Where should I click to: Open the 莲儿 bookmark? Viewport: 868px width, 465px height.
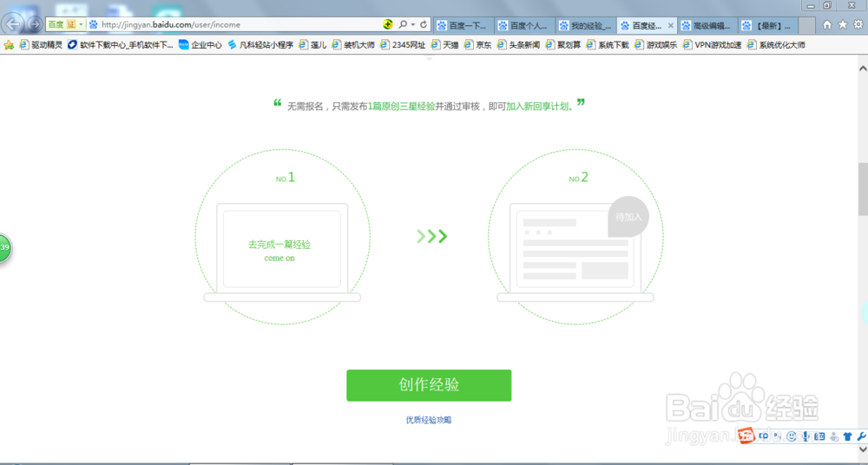click(312, 45)
